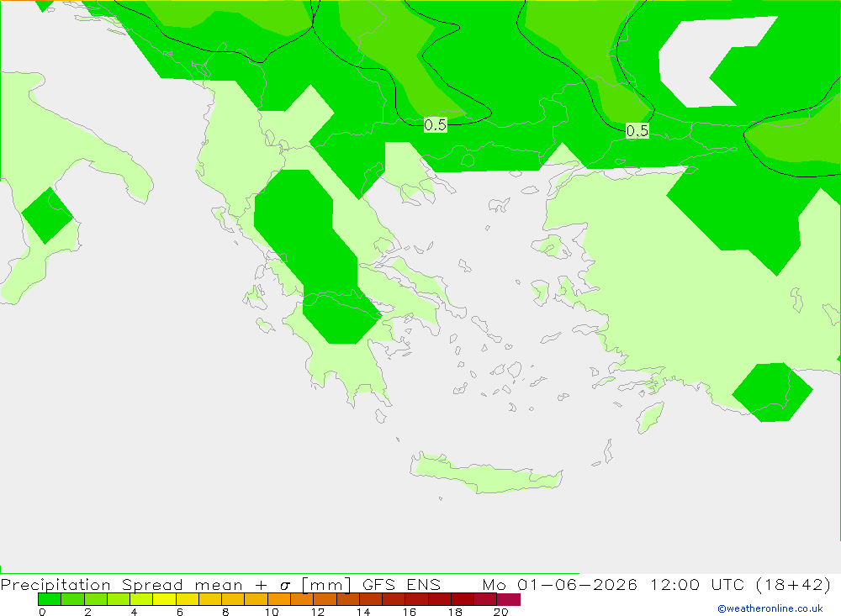Click the legend scale label 6
Image resolution: width=841 pixels, height=616 pixels.
click(x=180, y=612)
